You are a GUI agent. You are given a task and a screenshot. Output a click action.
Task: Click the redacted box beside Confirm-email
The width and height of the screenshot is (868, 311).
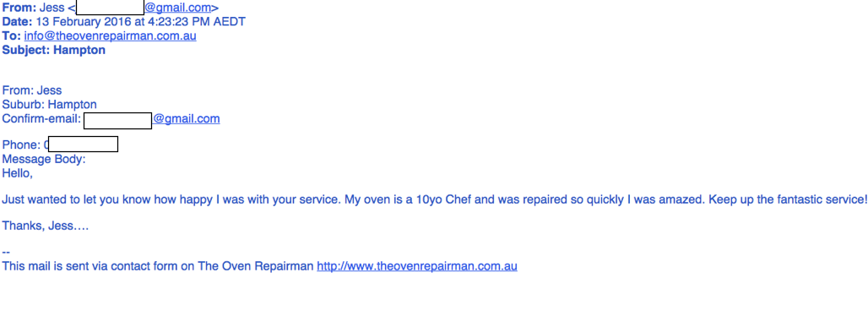tap(118, 120)
